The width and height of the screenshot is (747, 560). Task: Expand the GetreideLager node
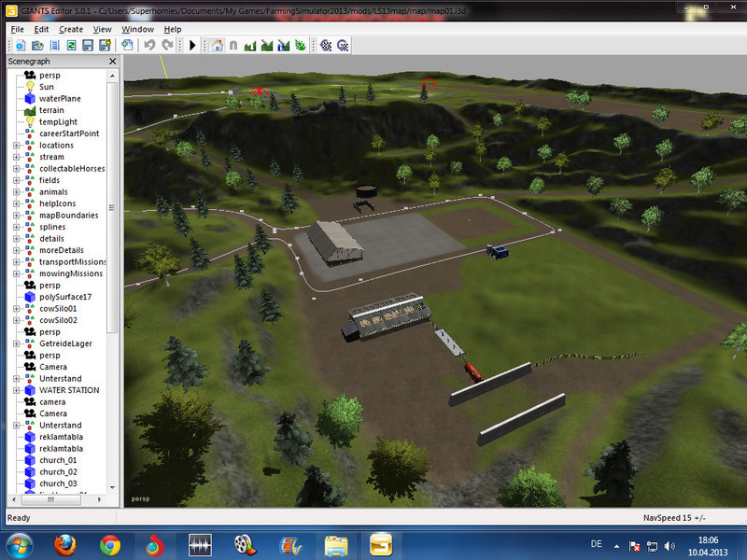(x=16, y=343)
